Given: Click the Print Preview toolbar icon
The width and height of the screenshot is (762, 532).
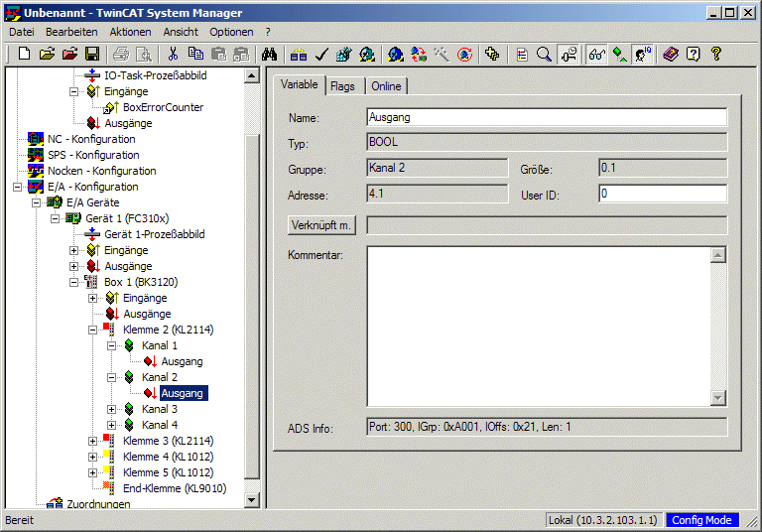Looking at the screenshot, I should (144, 54).
